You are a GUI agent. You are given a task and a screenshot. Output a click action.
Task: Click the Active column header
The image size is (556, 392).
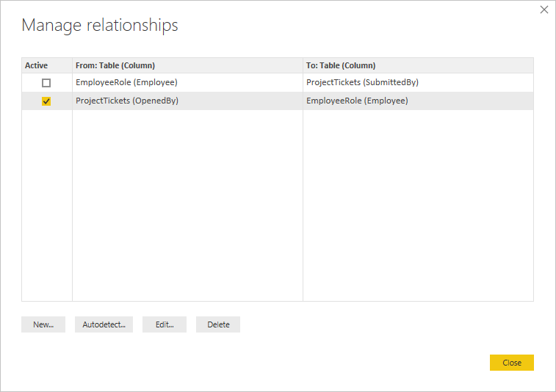pos(37,65)
